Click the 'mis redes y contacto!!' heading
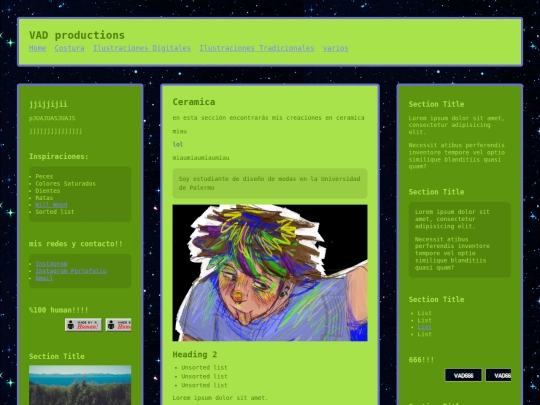Image resolution: width=540 pixels, height=405 pixels. (x=76, y=244)
